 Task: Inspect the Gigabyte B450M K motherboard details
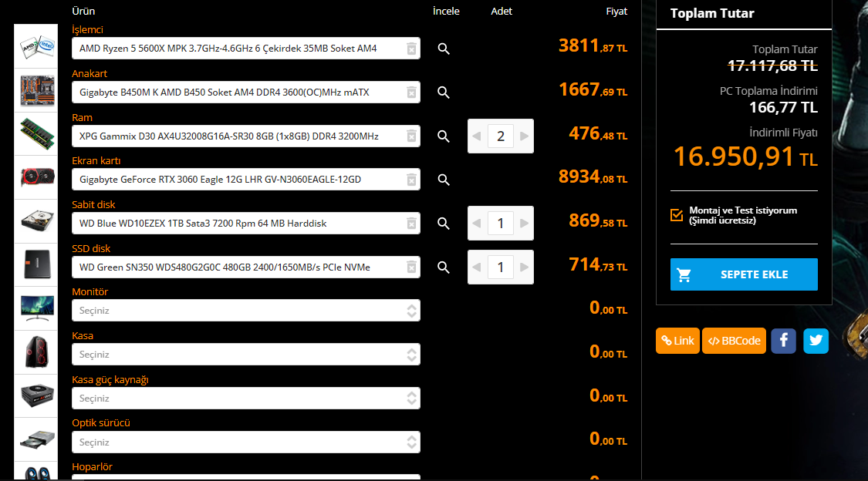tap(444, 92)
